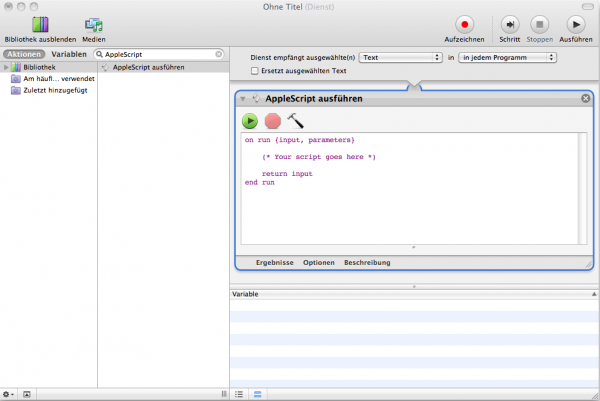Click the sidebar divider grip handle
Image resolution: width=600 pixels, height=401 pixels.
point(224,394)
